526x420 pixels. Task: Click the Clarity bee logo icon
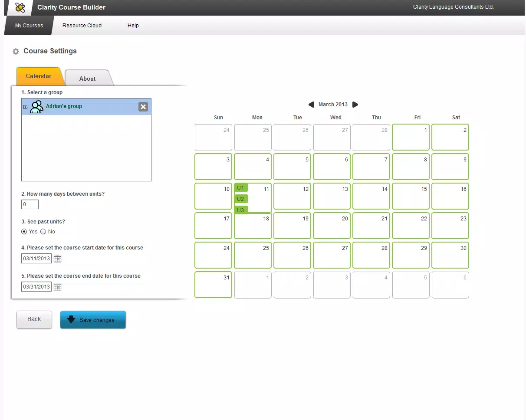[x=20, y=7]
